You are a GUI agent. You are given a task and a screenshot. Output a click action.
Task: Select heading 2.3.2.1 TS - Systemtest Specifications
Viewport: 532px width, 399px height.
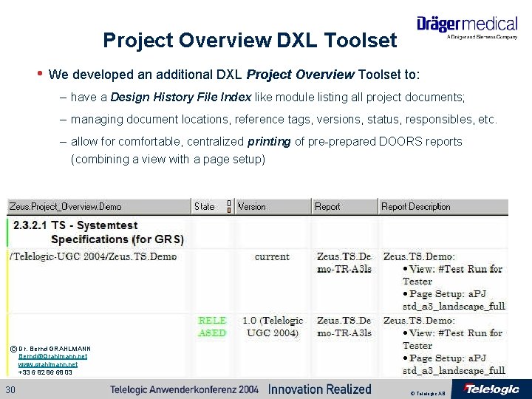pos(98,233)
